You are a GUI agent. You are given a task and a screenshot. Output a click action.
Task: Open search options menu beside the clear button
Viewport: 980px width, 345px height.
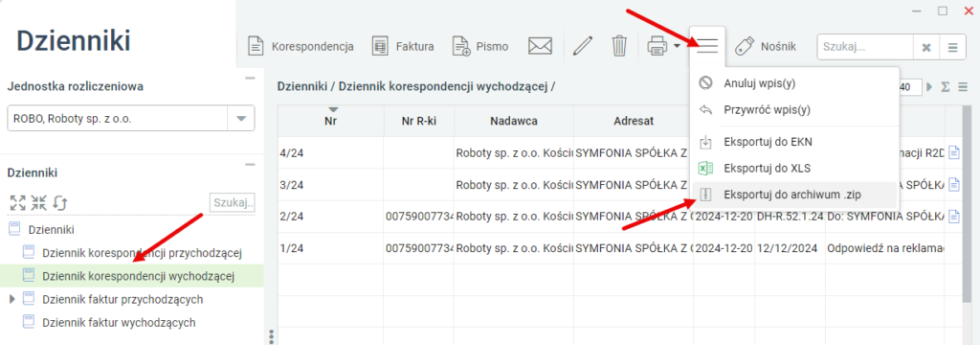952,47
